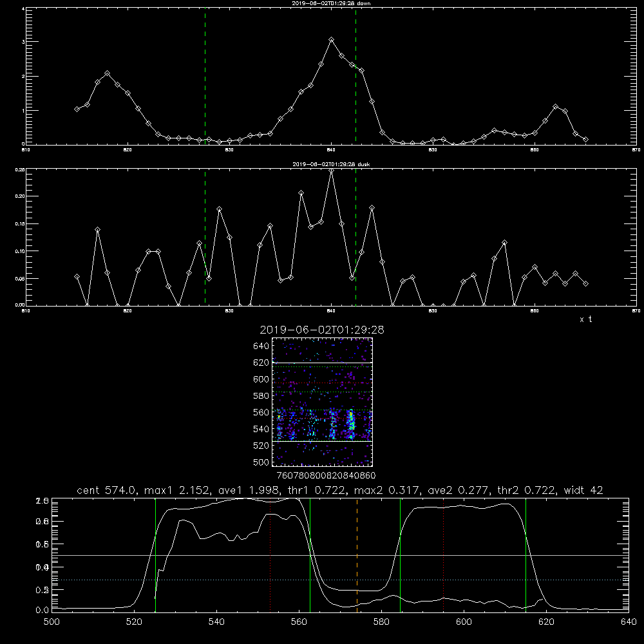Click the red dotted line near 553
The image size is (644, 644).
coord(270,554)
